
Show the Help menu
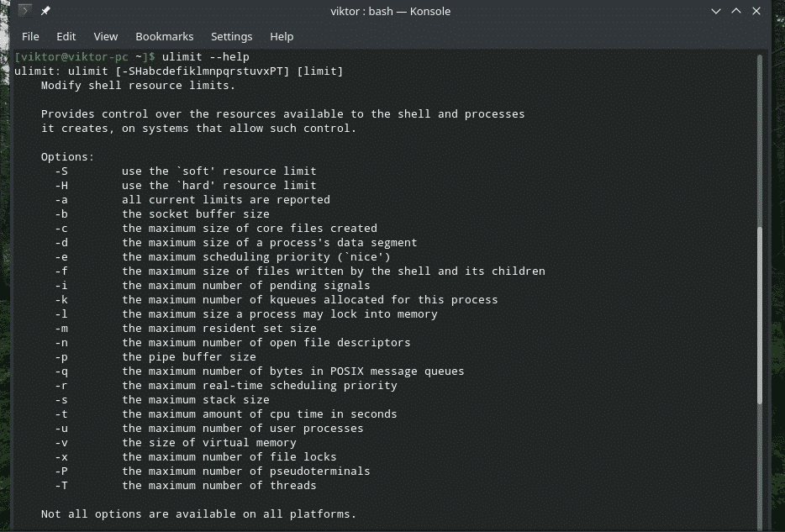click(x=282, y=36)
